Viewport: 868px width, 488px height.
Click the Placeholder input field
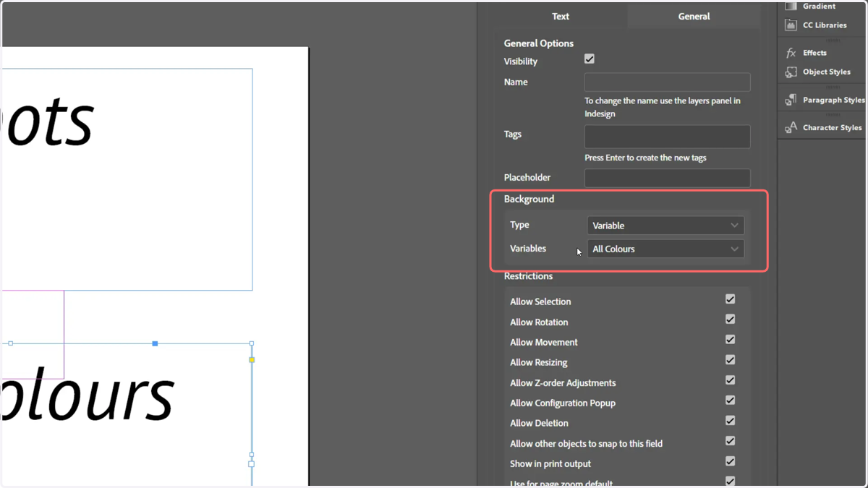point(667,178)
